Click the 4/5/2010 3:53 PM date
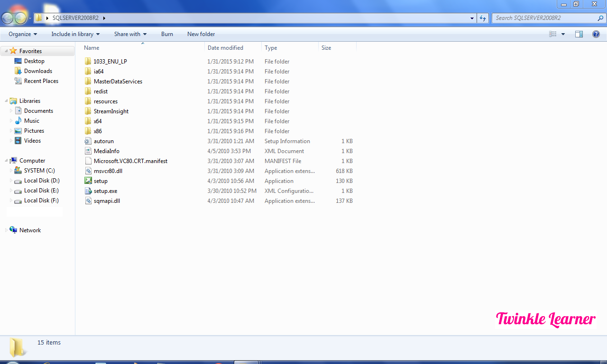This screenshot has width=607, height=364. click(x=230, y=151)
